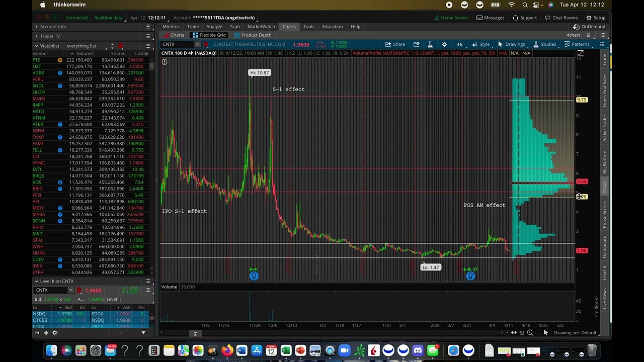Screen dimensions: 644x362
Task: Add a gadget with the plus icon
Action: pyautogui.click(x=46, y=332)
